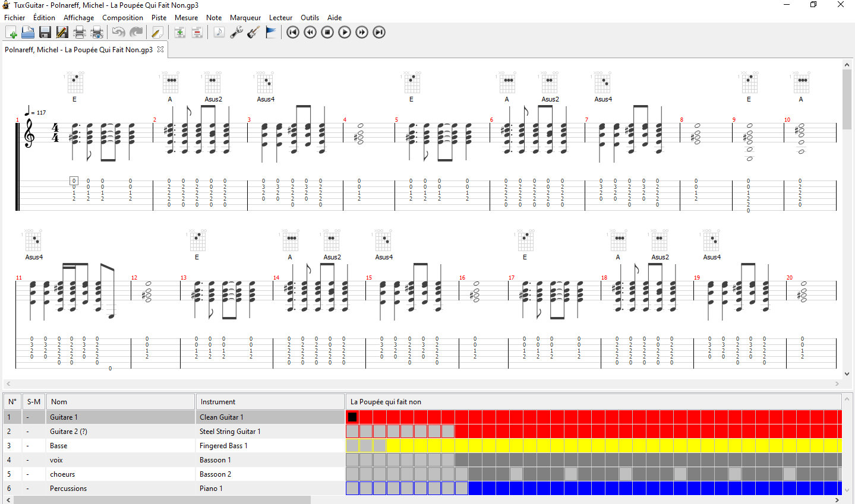Go to the next measure
The width and height of the screenshot is (855, 504).
[x=362, y=32]
